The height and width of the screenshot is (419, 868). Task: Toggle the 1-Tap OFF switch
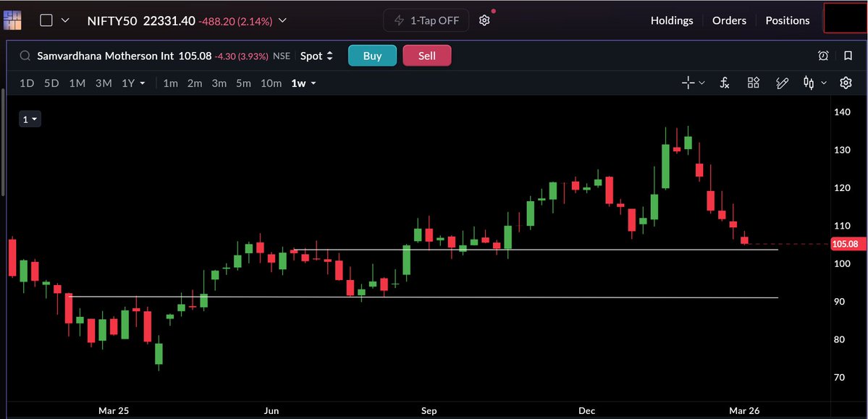coord(426,20)
